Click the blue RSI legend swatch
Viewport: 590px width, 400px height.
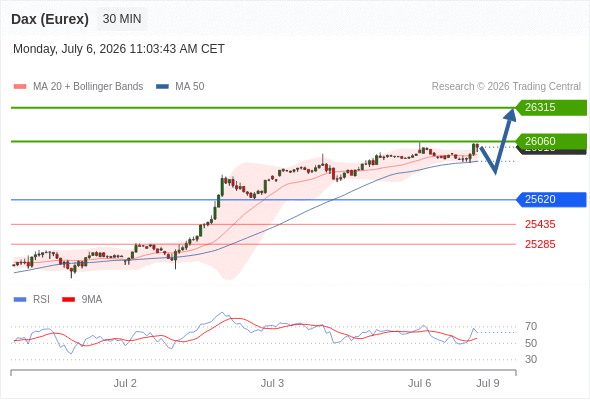click(x=20, y=300)
